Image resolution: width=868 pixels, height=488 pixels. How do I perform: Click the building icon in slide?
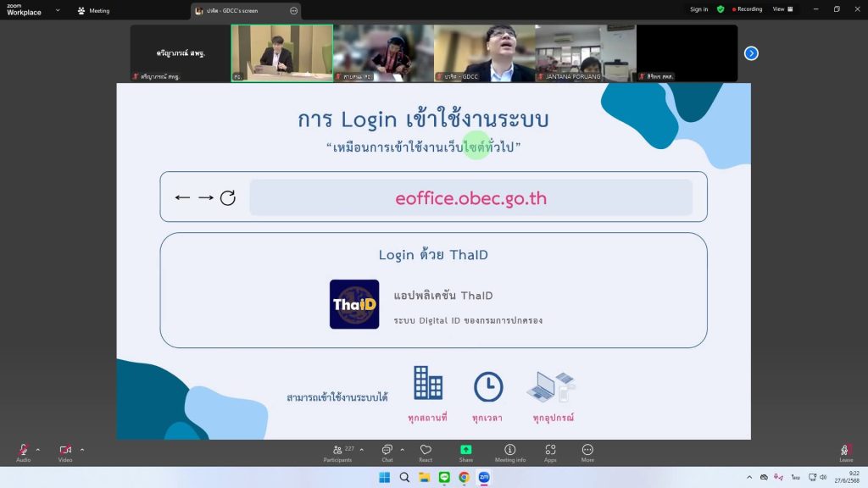(428, 383)
